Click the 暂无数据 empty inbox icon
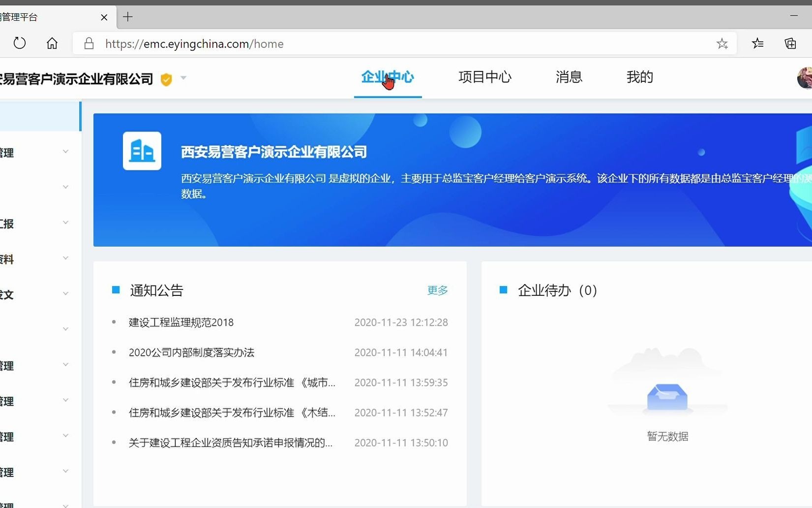Viewport: 812px width, 508px height. 667,397
